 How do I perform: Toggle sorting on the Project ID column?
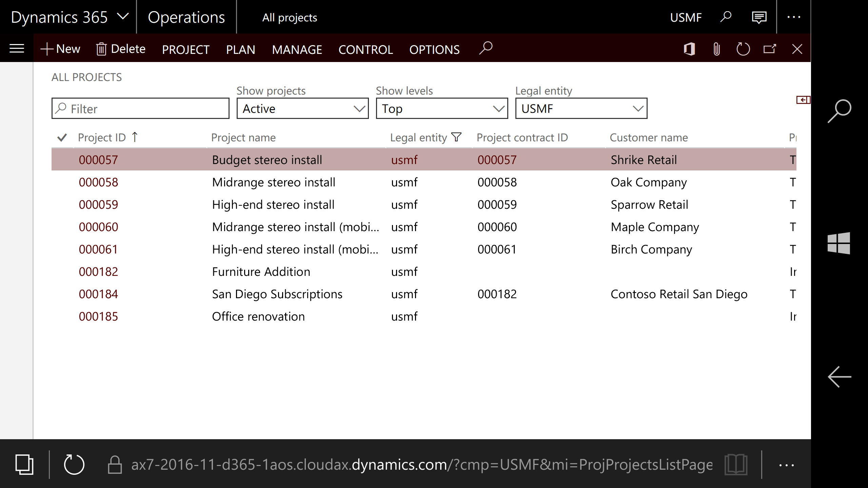[x=102, y=137]
